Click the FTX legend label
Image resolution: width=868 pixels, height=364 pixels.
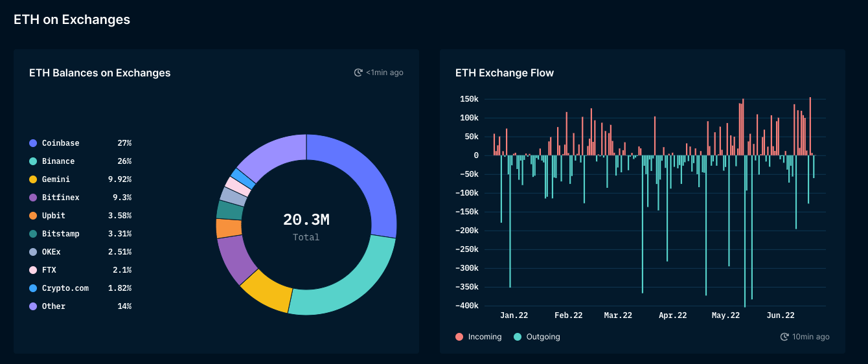(49, 270)
